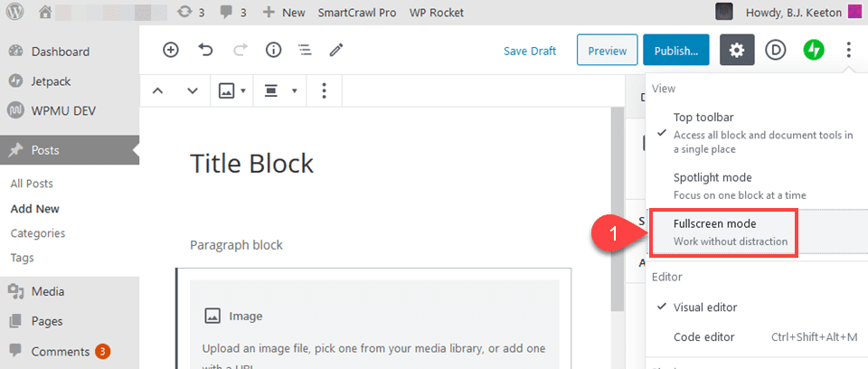The image size is (868, 369).
Task: Open the block navigation list icon
Action: (x=305, y=50)
